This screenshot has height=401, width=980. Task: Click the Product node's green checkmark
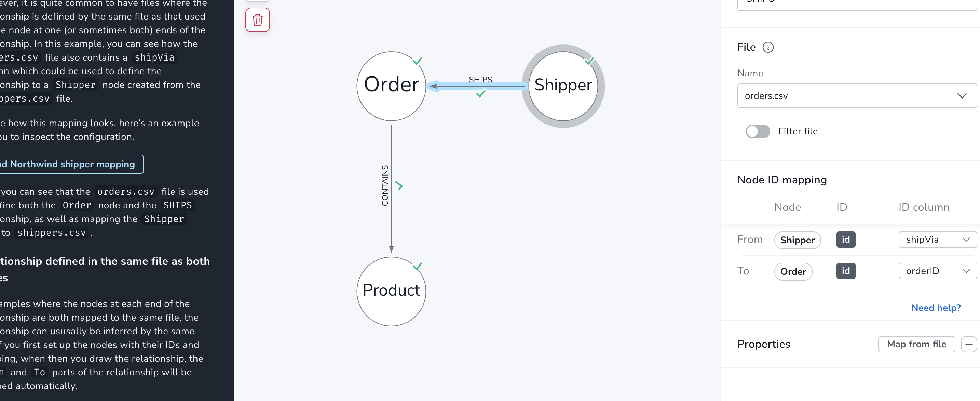[x=417, y=266]
